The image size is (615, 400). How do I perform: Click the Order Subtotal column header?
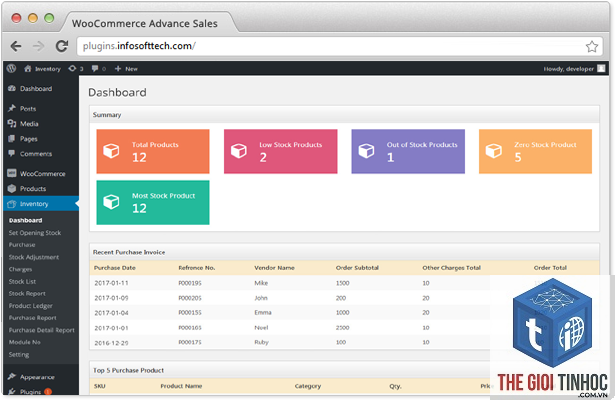pos(357,268)
